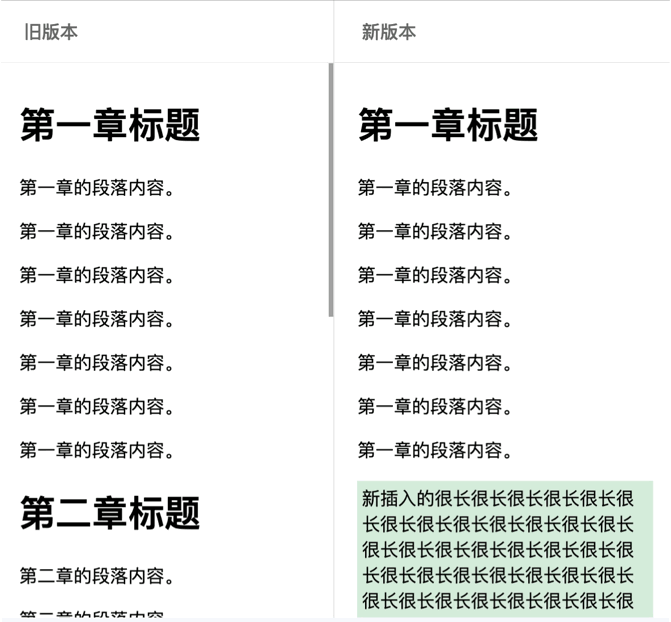Click first 第二章的段落内容 paragraph in old version

[x=97, y=577]
